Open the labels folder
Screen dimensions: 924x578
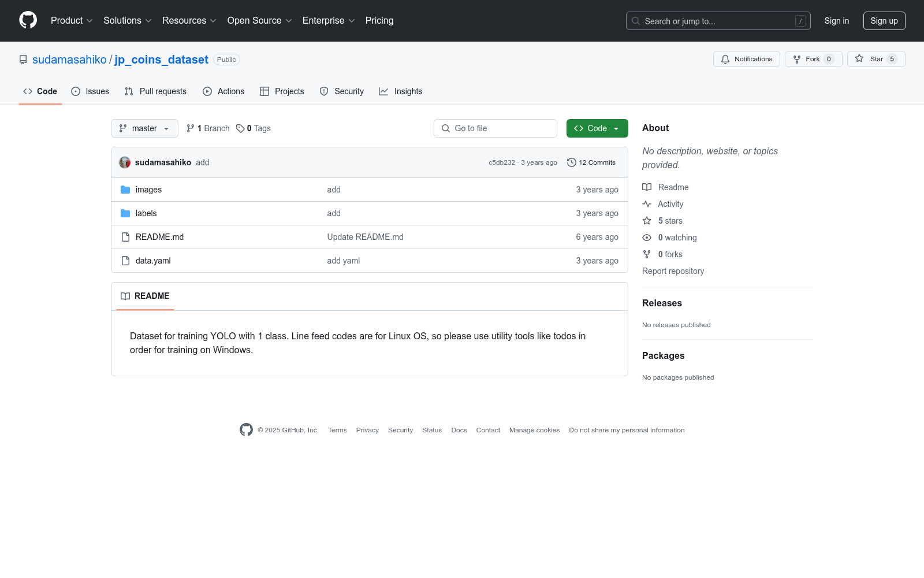tap(146, 213)
